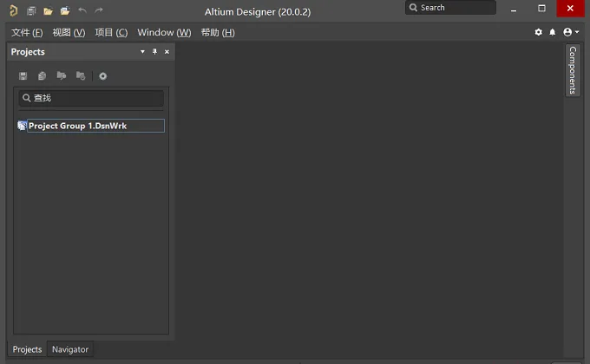Open the 文件 (F) menu

coord(27,33)
